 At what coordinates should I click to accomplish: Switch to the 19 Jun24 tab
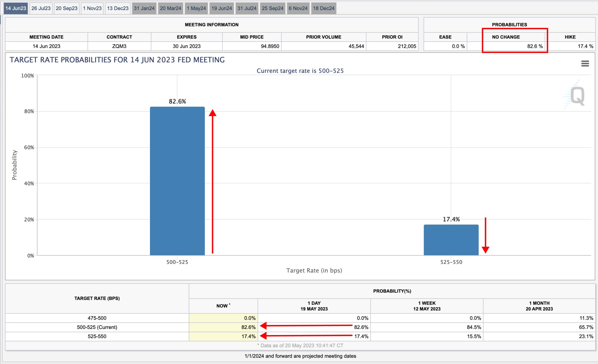coord(222,8)
